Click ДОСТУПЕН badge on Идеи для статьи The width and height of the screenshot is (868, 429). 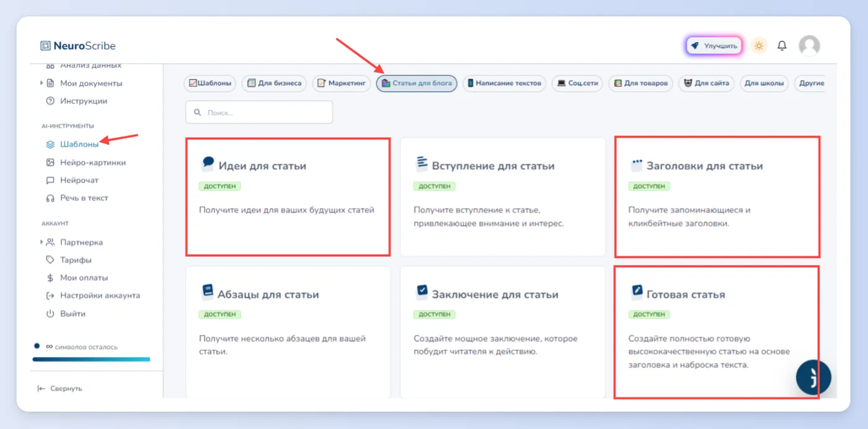[x=219, y=186]
